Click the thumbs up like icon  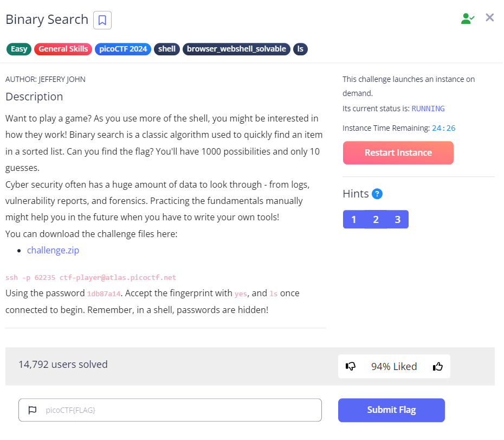coord(438,367)
